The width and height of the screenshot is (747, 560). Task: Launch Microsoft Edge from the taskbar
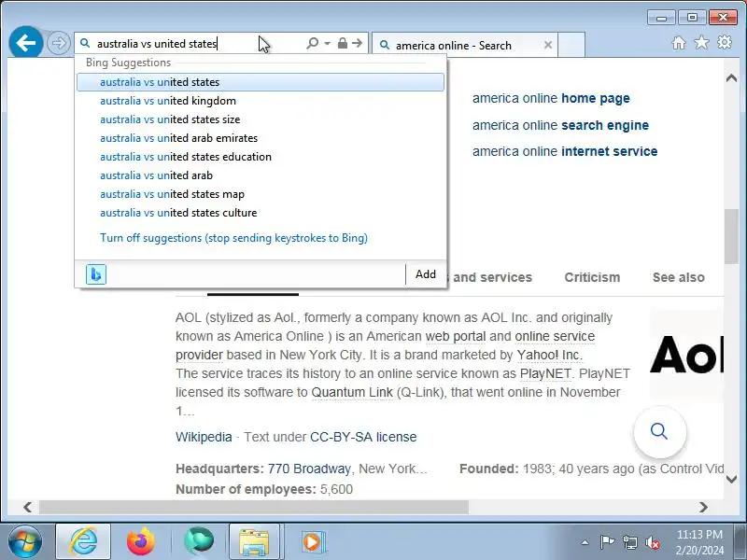(199, 541)
